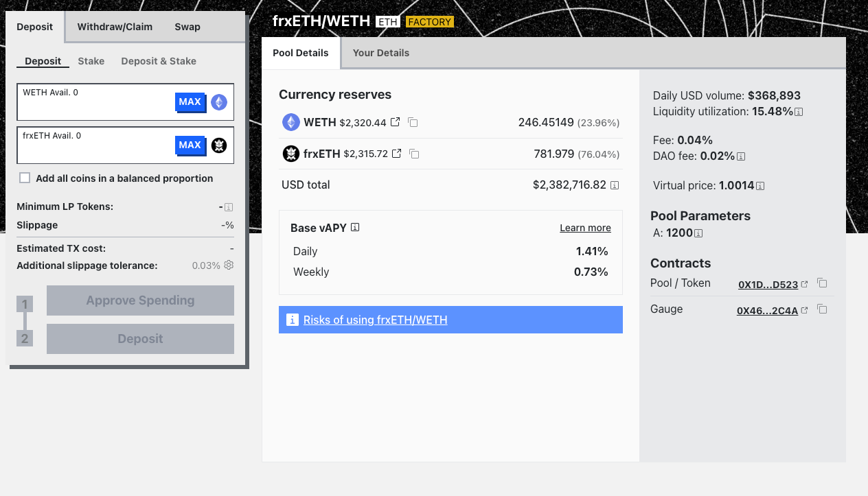Switch to Your Details tab
Screen dimensions: 868x496
click(380, 53)
